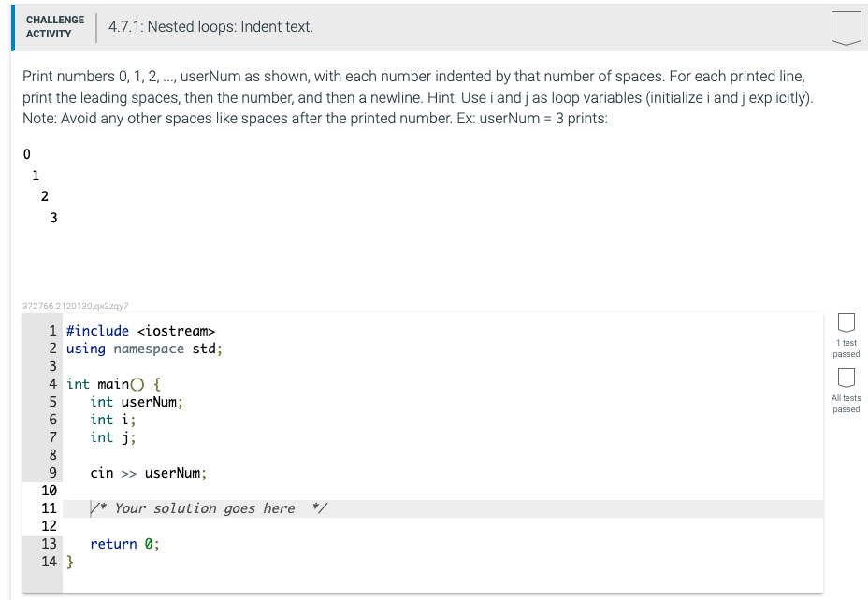Click the '1 test passed' label

click(846, 349)
